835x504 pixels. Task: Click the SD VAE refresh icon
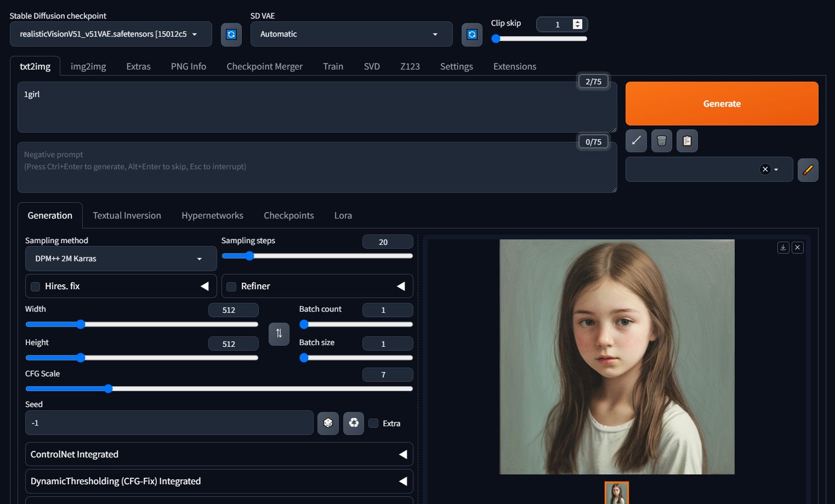(472, 35)
